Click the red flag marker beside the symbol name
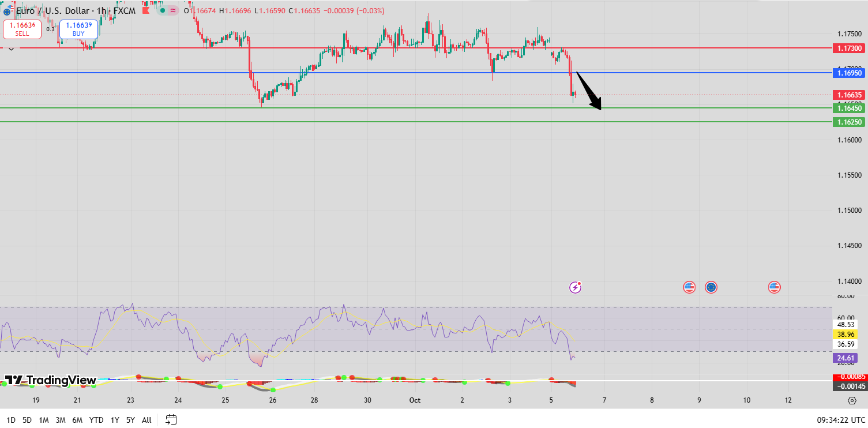This screenshot has height=428, width=868. pos(146,10)
